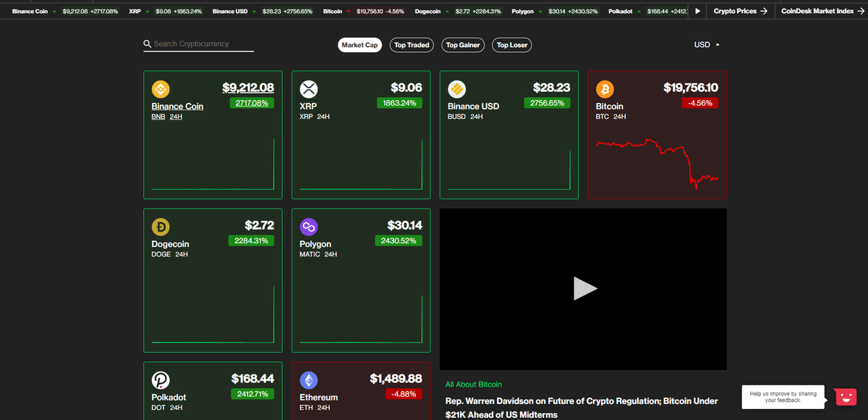Screen dimensions: 868x420
Task: Click the feedback prompt message bubble
Action: 783,397
